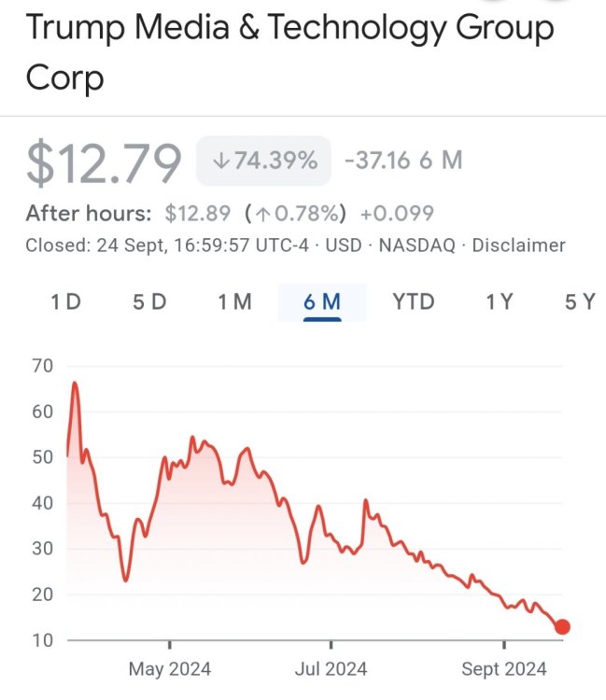Click the Jul 2024 axis label
606x700 pixels.
tap(331, 669)
